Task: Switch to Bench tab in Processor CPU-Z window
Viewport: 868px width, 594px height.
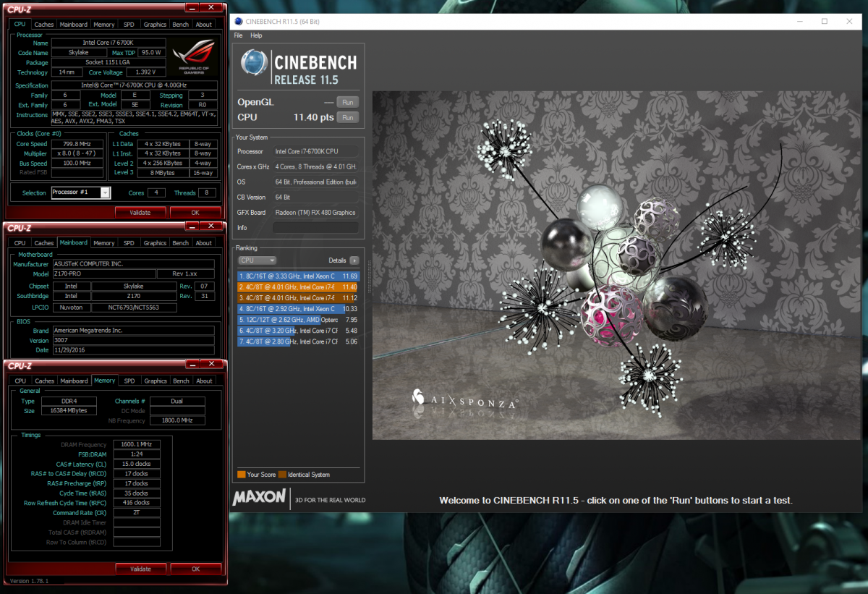Action: (x=181, y=24)
